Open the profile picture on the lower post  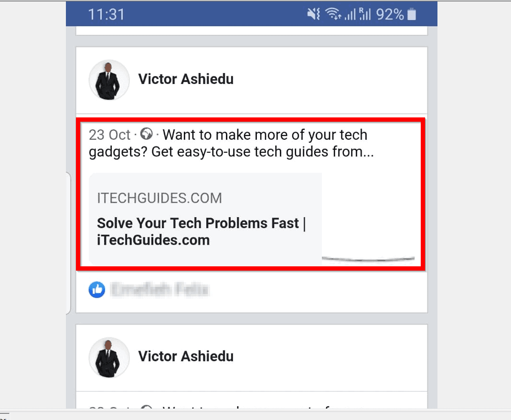point(109,357)
